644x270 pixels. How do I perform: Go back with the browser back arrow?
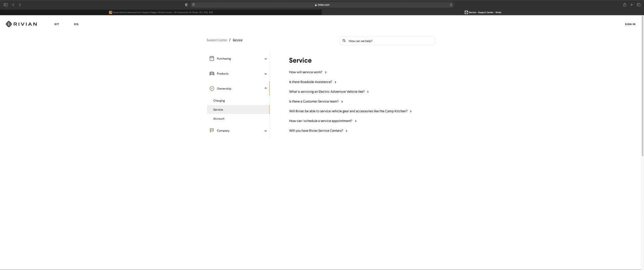pyautogui.click(x=13, y=5)
